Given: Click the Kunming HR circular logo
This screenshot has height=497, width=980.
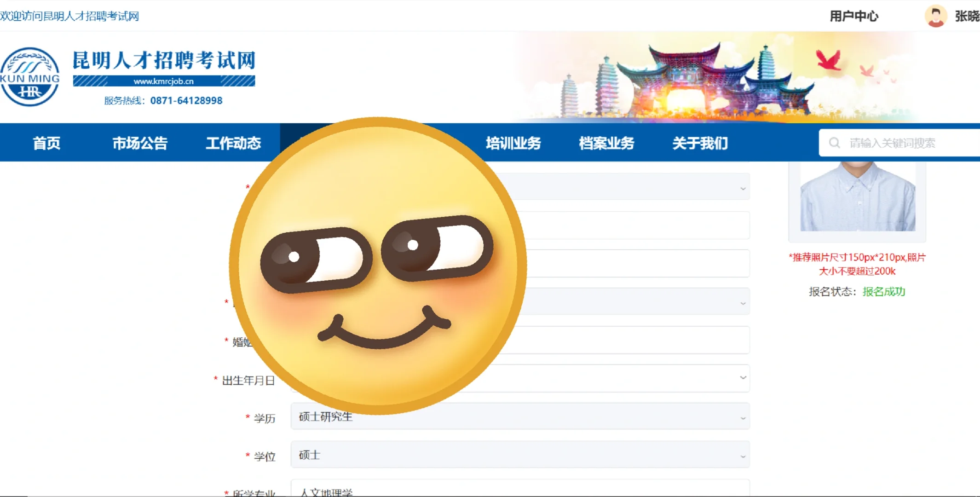Looking at the screenshot, I should (30, 77).
